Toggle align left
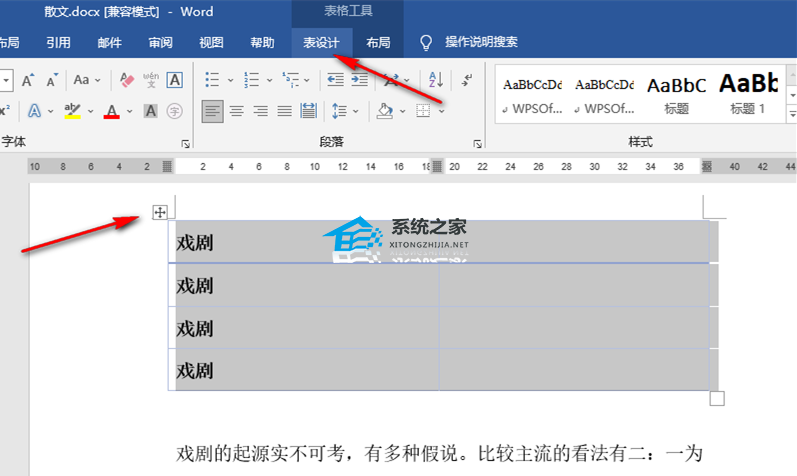The height and width of the screenshot is (476, 797). point(212,110)
